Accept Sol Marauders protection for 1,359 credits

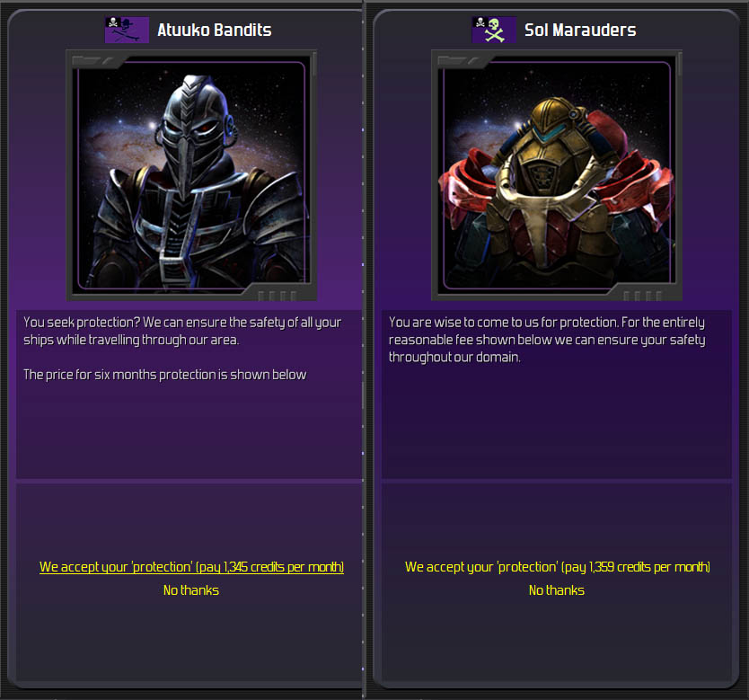(x=558, y=567)
